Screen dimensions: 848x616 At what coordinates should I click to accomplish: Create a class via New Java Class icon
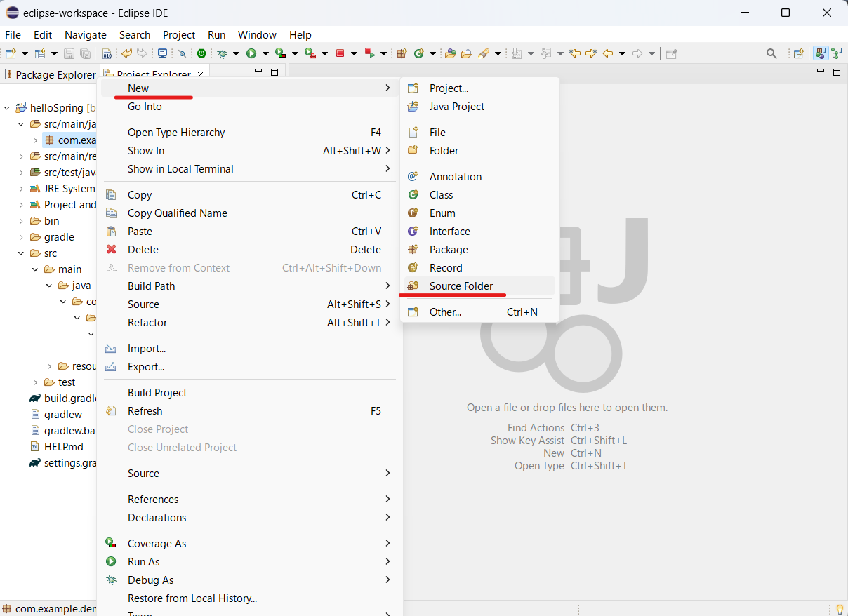[419, 53]
